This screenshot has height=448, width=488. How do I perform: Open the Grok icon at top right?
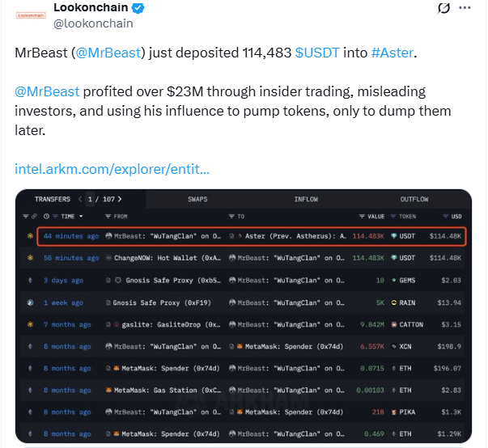(x=443, y=8)
